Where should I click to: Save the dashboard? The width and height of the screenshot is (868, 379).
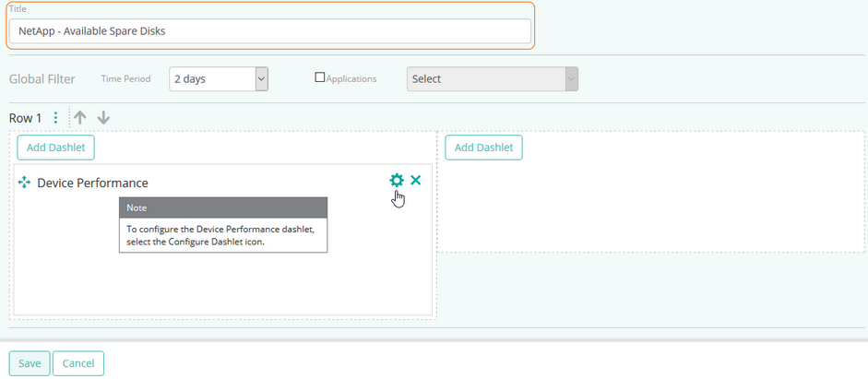click(x=30, y=363)
